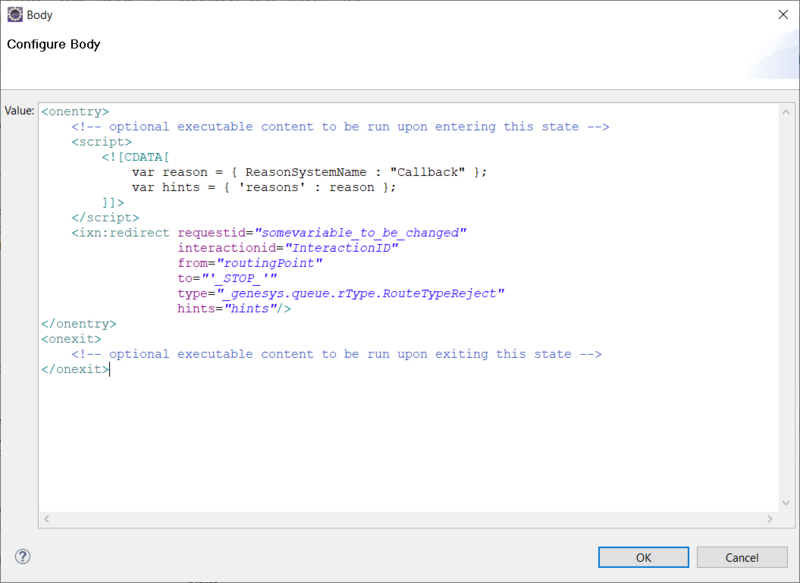Click the <![CDATA[ line

[135, 157]
